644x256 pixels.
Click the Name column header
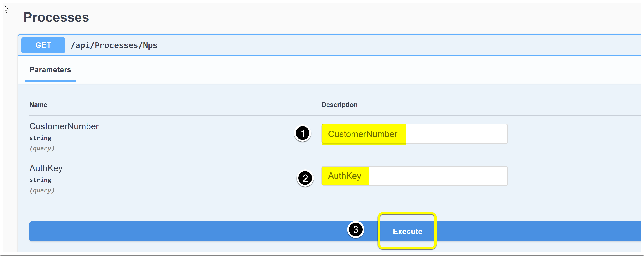(x=38, y=105)
